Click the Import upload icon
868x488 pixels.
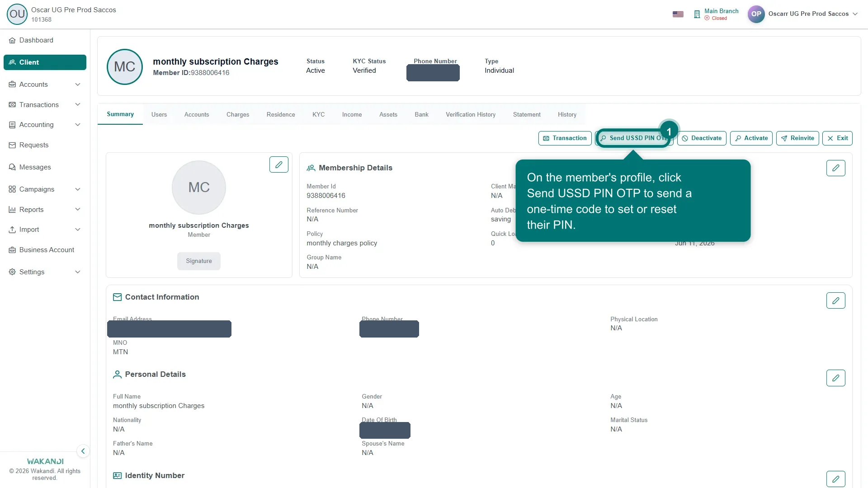click(12, 230)
